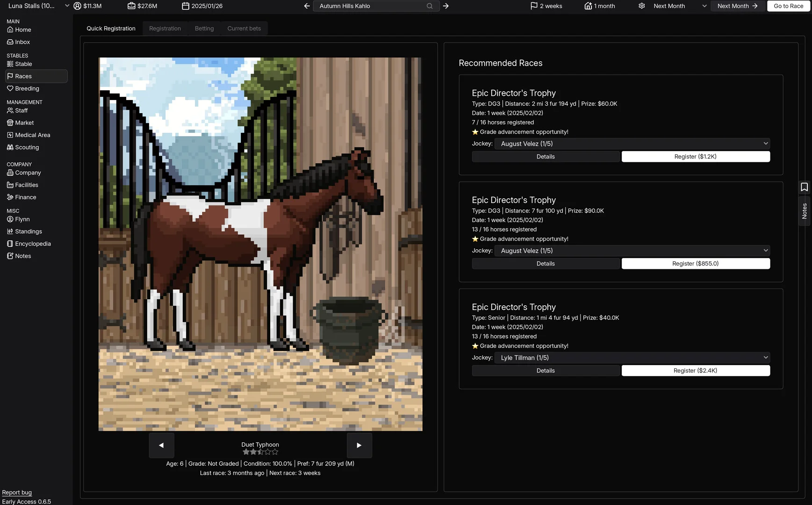Open the August Velez jockey dropdown
Screen dimensions: 812x505
(632, 144)
